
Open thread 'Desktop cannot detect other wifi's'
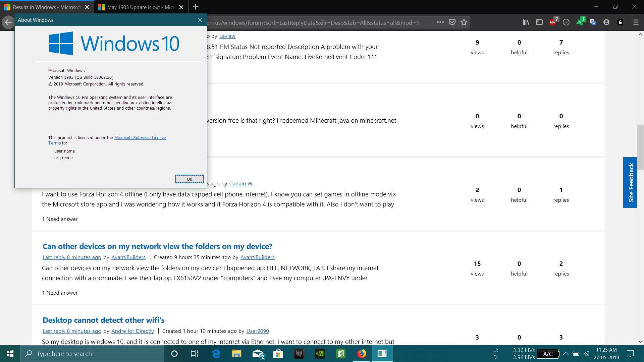coord(103,320)
